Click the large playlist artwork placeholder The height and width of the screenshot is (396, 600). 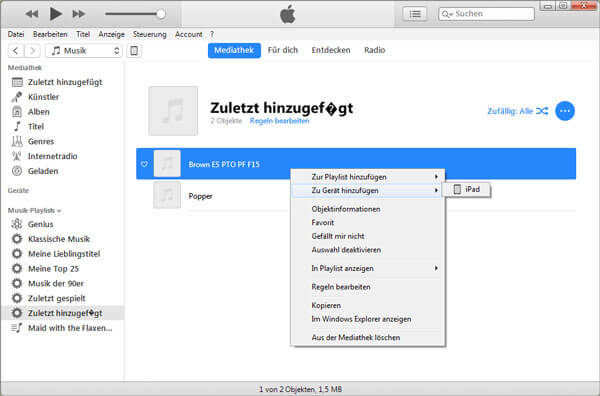pyautogui.click(x=173, y=111)
